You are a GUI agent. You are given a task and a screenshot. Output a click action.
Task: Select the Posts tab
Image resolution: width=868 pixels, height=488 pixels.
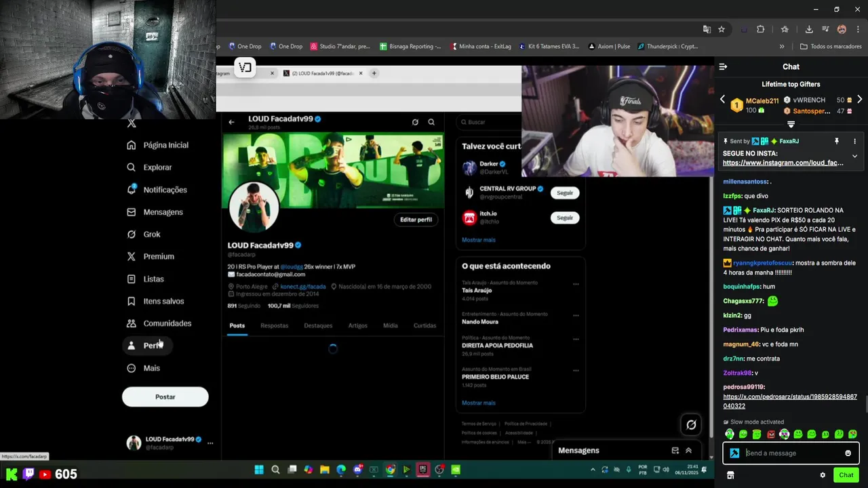pyautogui.click(x=237, y=326)
